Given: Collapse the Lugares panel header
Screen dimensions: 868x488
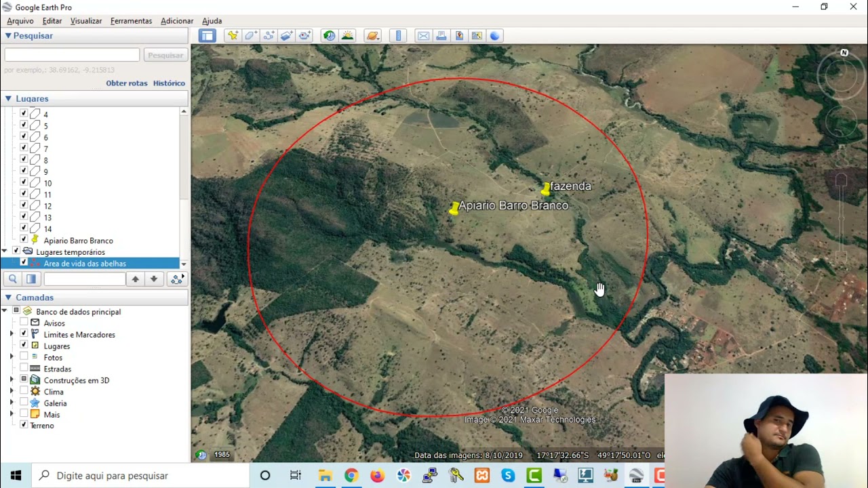Looking at the screenshot, I should click(x=94, y=99).
